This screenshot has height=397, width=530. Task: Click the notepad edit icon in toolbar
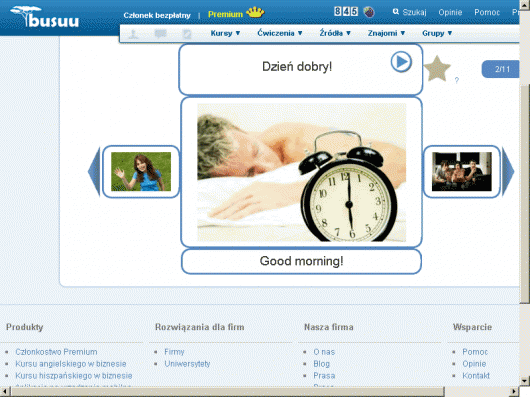pos(187,34)
